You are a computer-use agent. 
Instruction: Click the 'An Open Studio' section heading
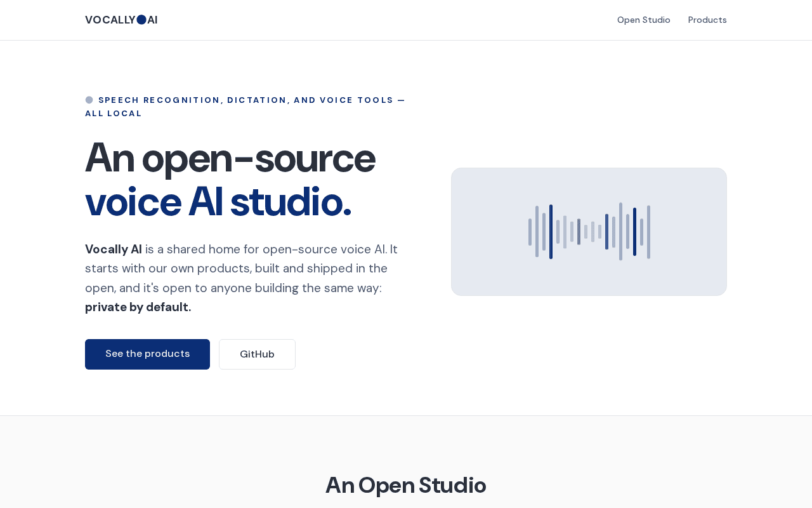point(406,485)
